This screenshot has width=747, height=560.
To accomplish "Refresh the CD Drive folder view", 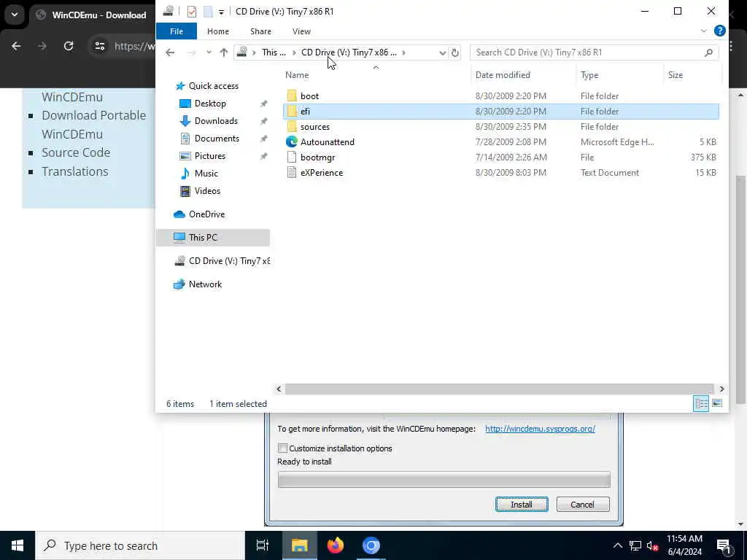I will coord(455,52).
